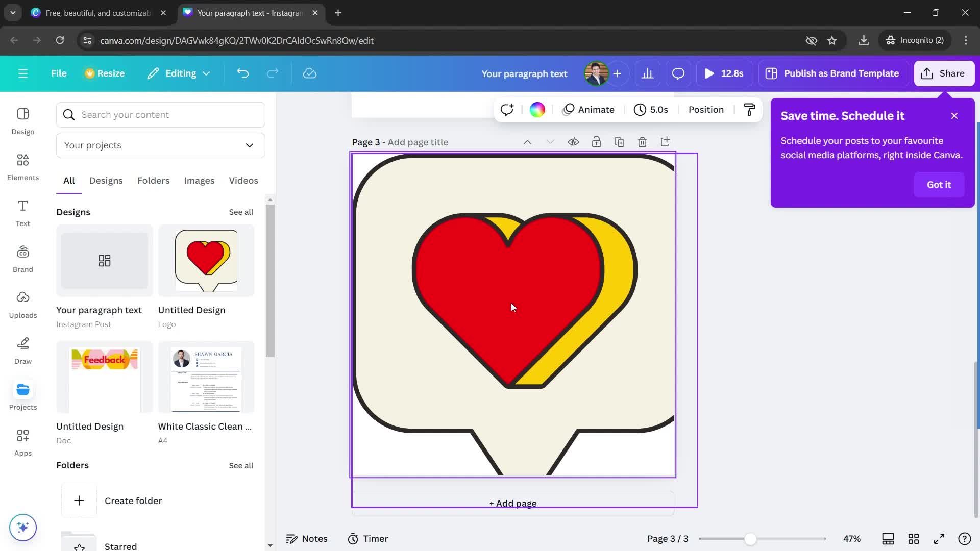The width and height of the screenshot is (980, 551).
Task: Open the 47% zoom level menu
Action: (x=852, y=539)
